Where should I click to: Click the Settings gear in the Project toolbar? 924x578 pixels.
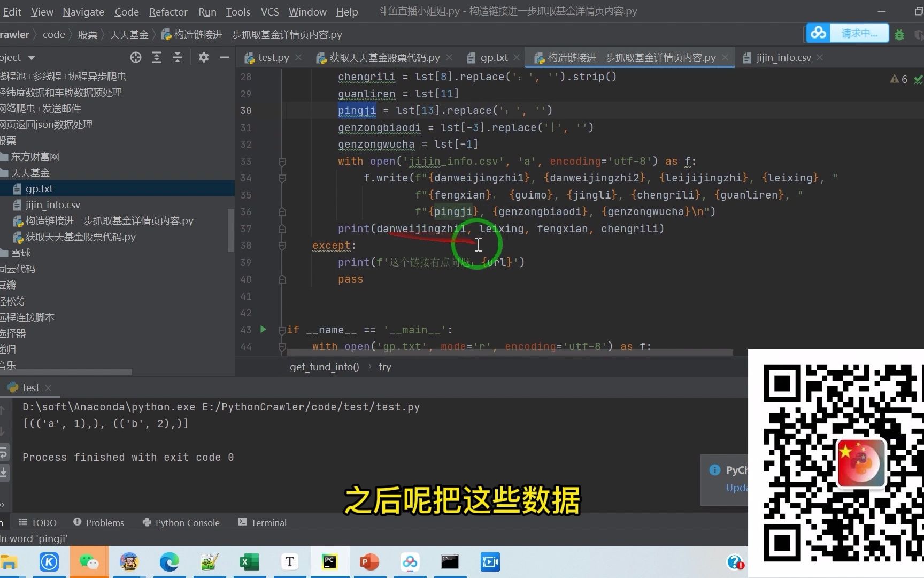click(203, 57)
